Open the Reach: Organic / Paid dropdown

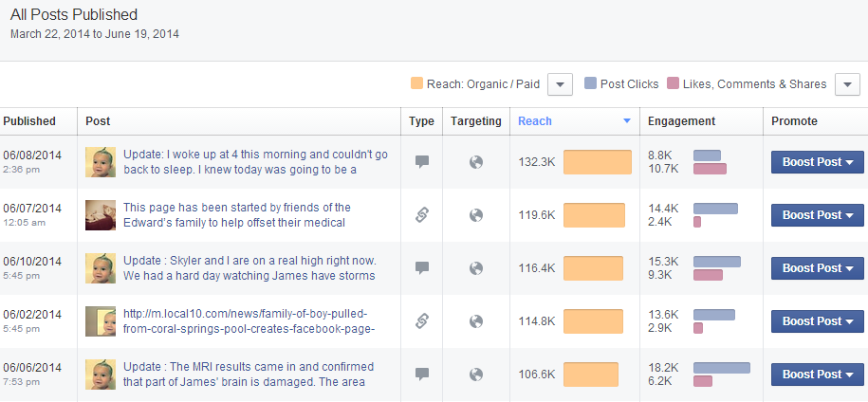coord(561,84)
